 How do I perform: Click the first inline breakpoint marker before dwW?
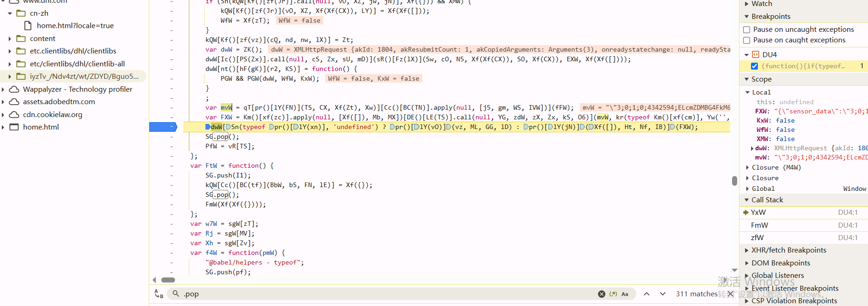click(x=208, y=127)
